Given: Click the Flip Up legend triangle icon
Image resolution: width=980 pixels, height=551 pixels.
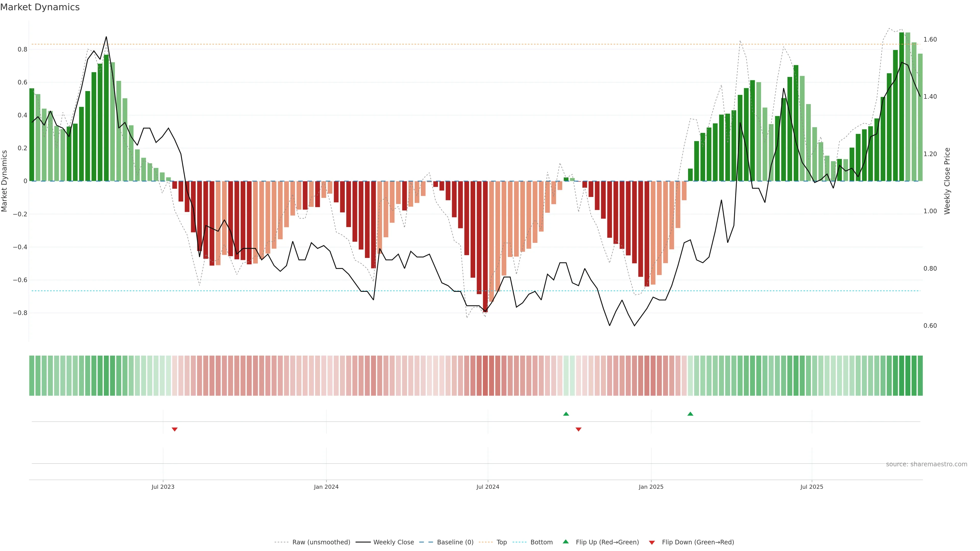Looking at the screenshot, I should [566, 542].
